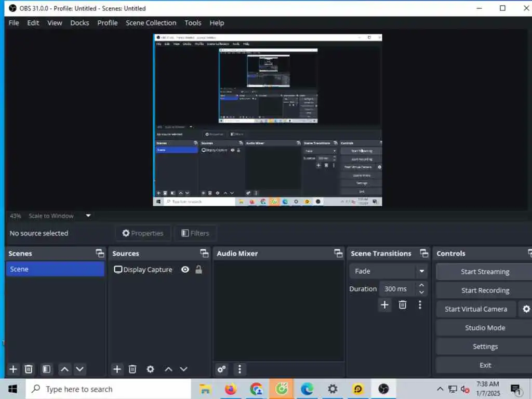Open the Tools menu
532x399 pixels.
coord(193,23)
